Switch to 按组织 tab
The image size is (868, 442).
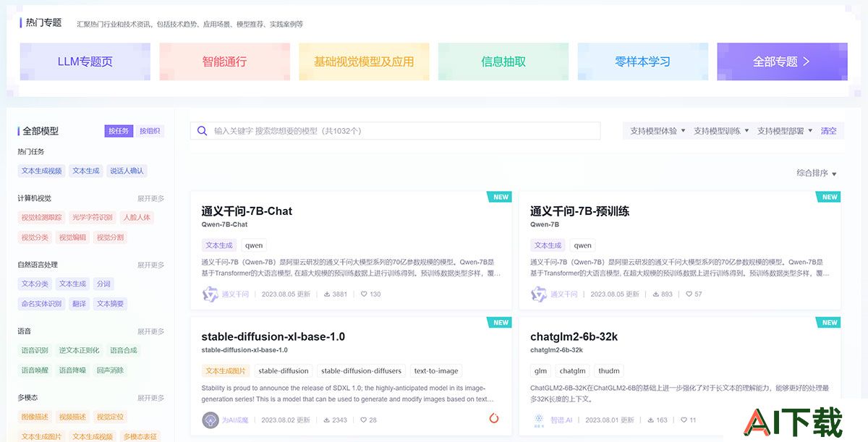pyautogui.click(x=150, y=131)
